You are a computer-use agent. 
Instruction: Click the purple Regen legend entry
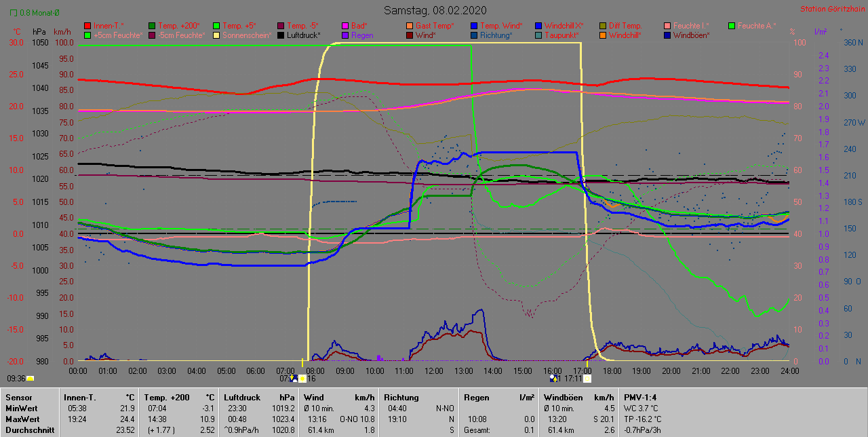pyautogui.click(x=359, y=35)
